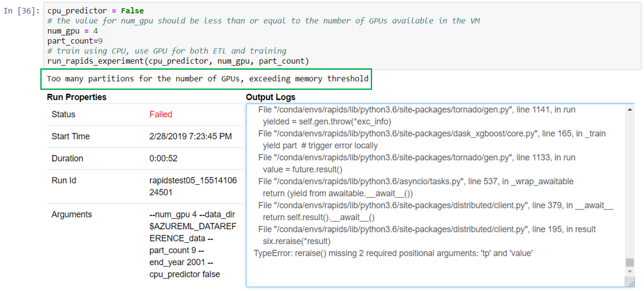
Task: Click the Duration value 0:00:52
Action: point(165,158)
